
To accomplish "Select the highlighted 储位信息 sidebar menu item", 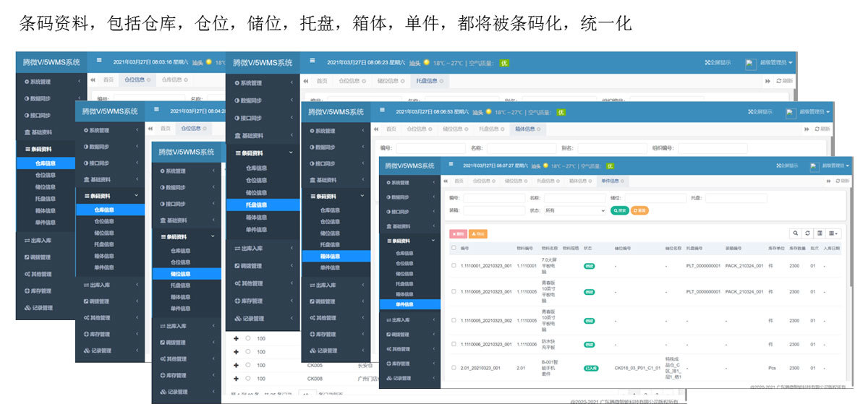I will coord(181,274).
